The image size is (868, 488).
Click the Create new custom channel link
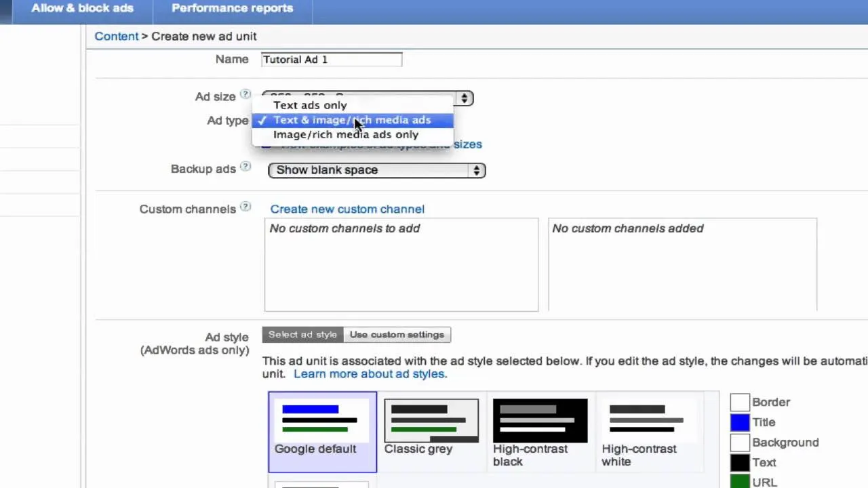tap(347, 209)
